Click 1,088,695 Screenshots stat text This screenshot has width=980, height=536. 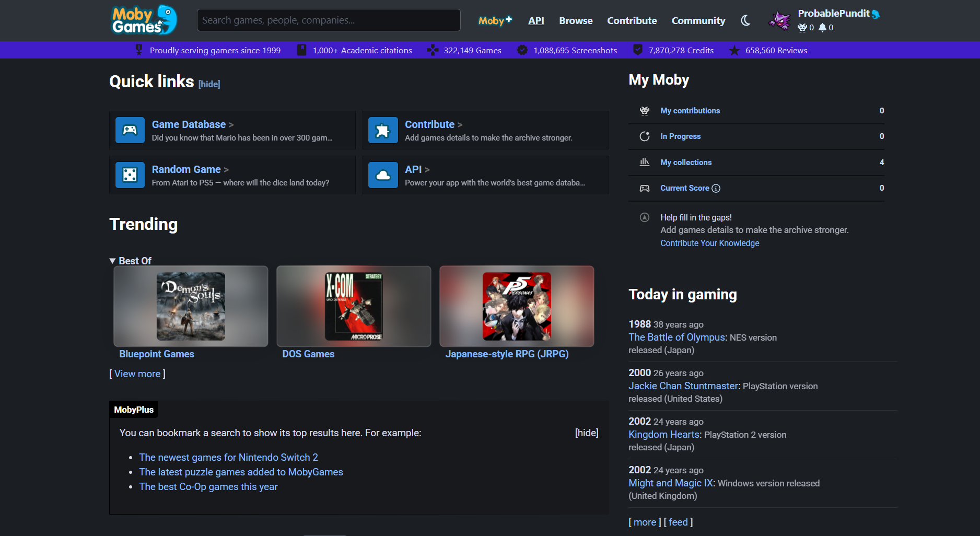(x=575, y=50)
